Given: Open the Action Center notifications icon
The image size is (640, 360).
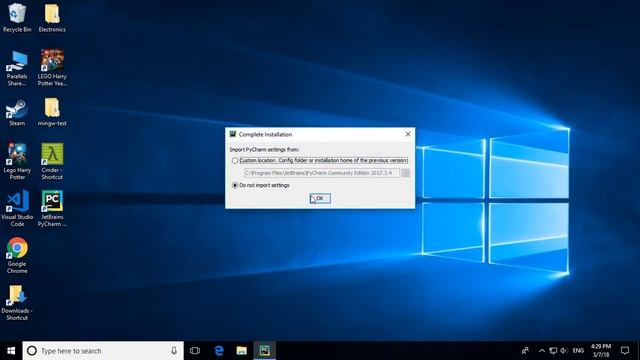Looking at the screenshot, I should point(625,351).
